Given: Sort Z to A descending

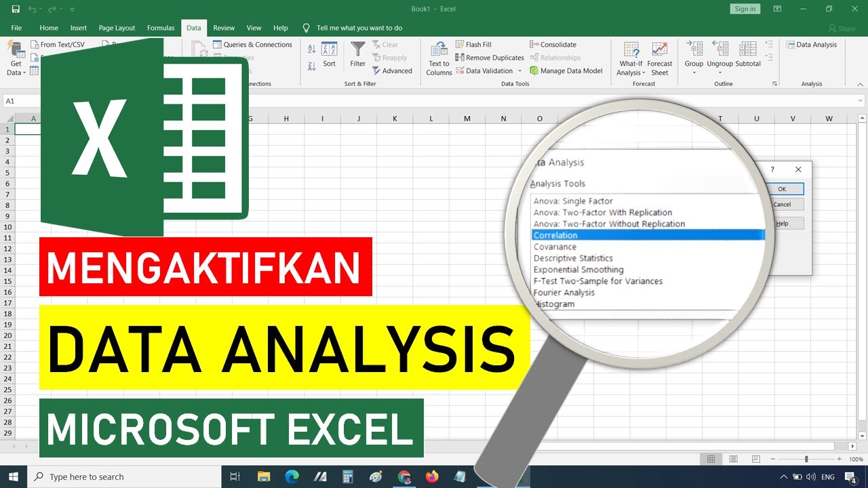Looking at the screenshot, I should 312,66.
